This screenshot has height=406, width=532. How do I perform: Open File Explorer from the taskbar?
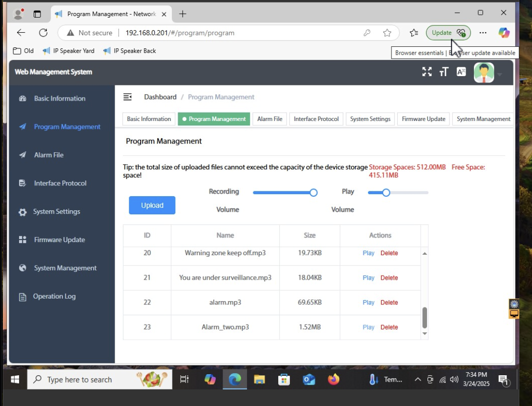tap(259, 380)
